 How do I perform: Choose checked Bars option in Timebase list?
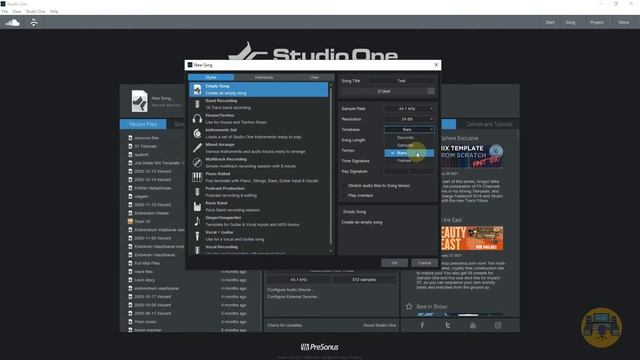pyautogui.click(x=409, y=153)
